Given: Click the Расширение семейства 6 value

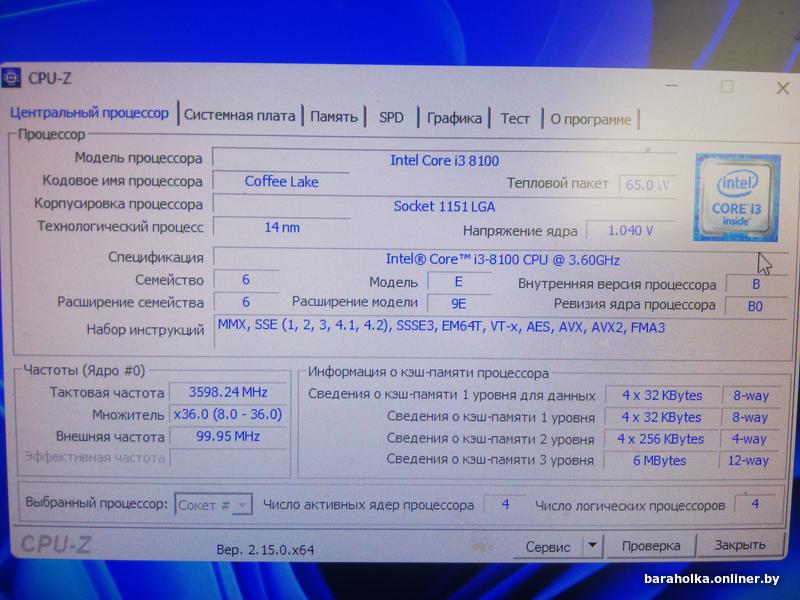Looking at the screenshot, I should pos(246,302).
